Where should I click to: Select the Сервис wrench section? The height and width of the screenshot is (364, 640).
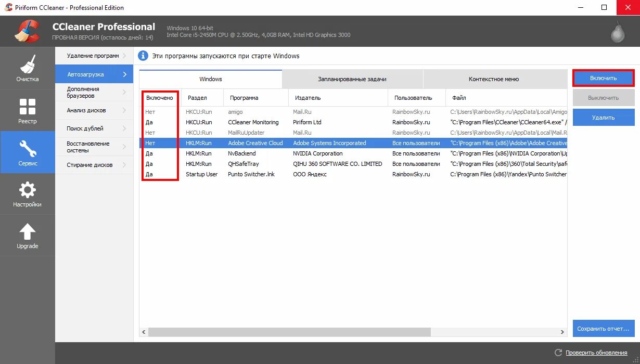(27, 152)
